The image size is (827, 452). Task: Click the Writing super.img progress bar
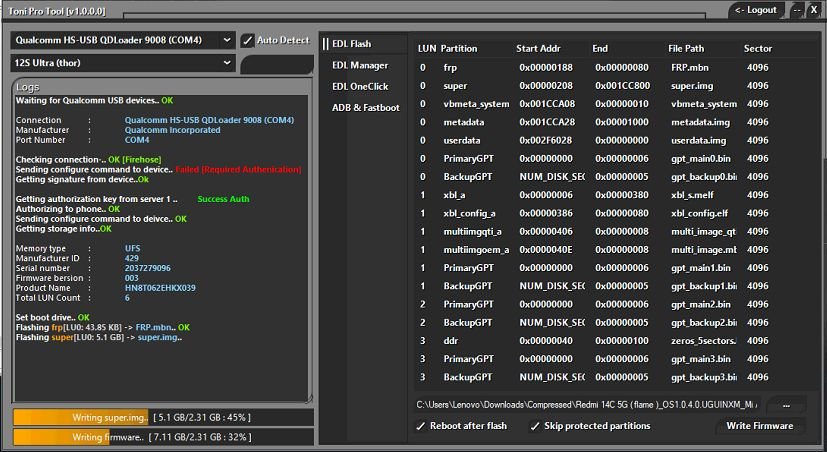[x=162, y=416]
